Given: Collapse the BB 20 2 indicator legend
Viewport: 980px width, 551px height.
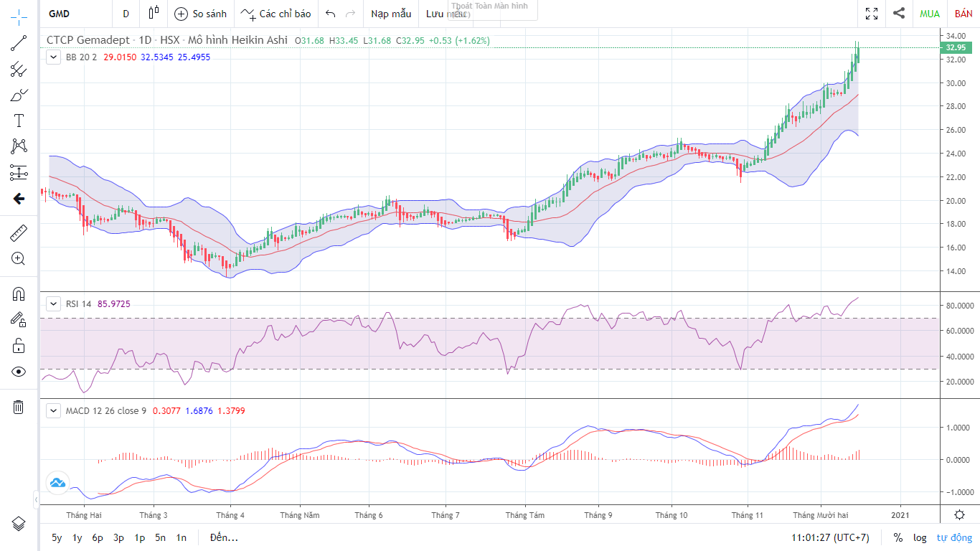Looking at the screenshot, I should click(53, 57).
